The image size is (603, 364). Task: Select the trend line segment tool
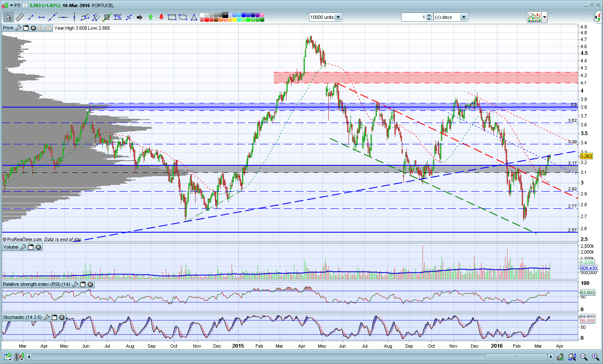tap(31, 17)
